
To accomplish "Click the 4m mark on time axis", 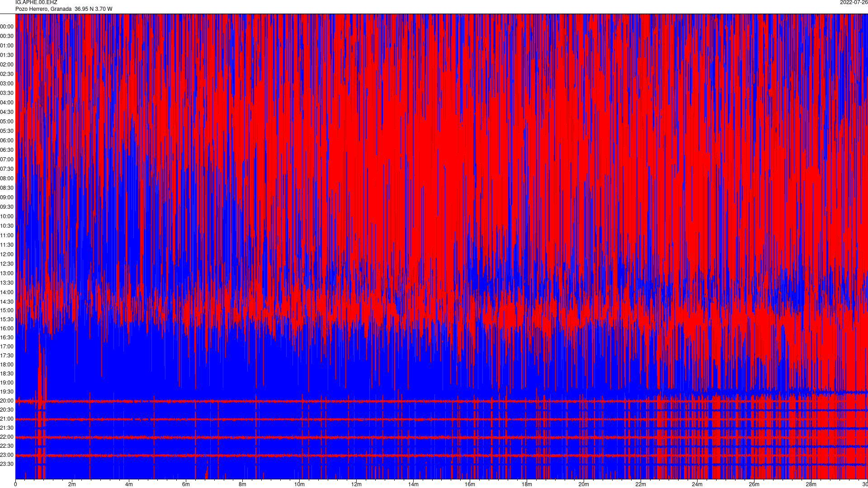I will tap(129, 484).
